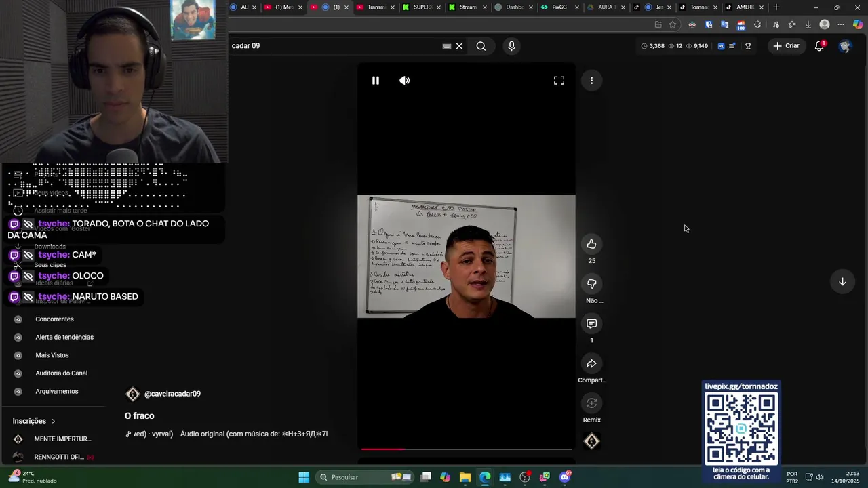Viewport: 868px width, 488px height.
Task: Dislike the Short with thumbs down
Action: (x=591, y=284)
